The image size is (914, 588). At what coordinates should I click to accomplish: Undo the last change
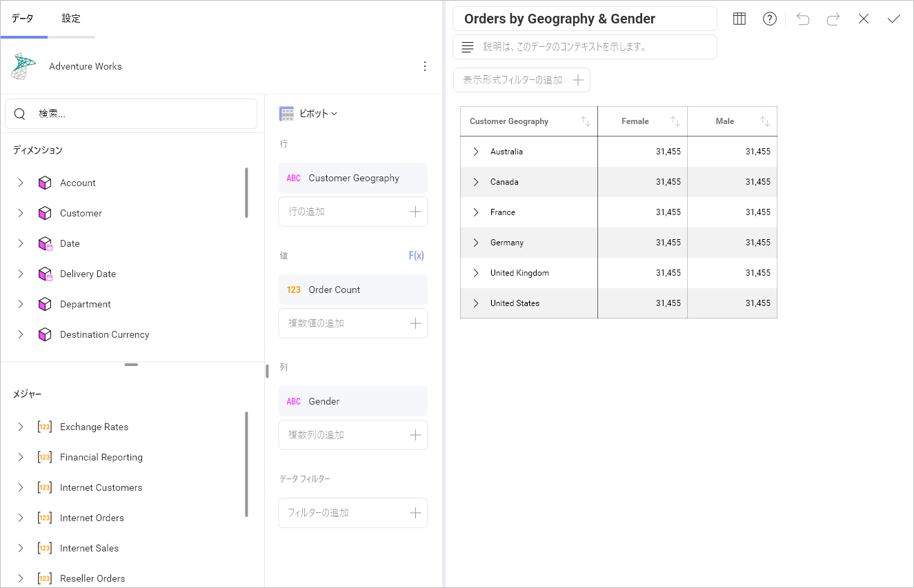click(802, 19)
